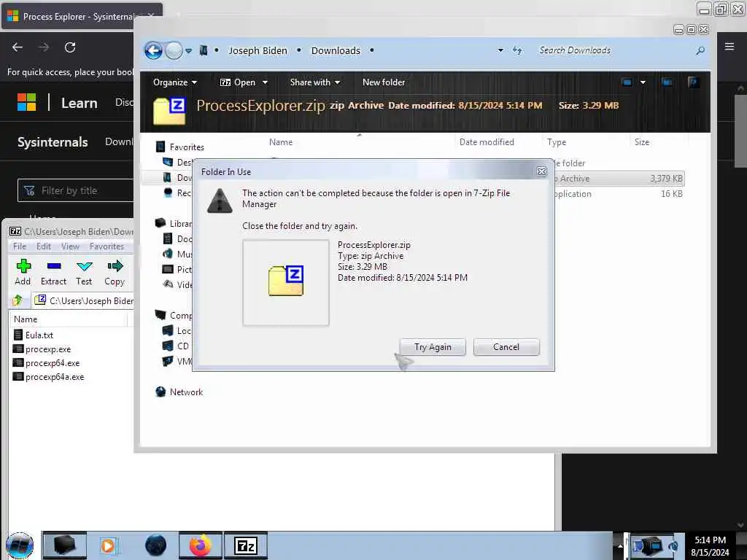
Task: Click the Explorer forward arrow button
Action: click(174, 50)
